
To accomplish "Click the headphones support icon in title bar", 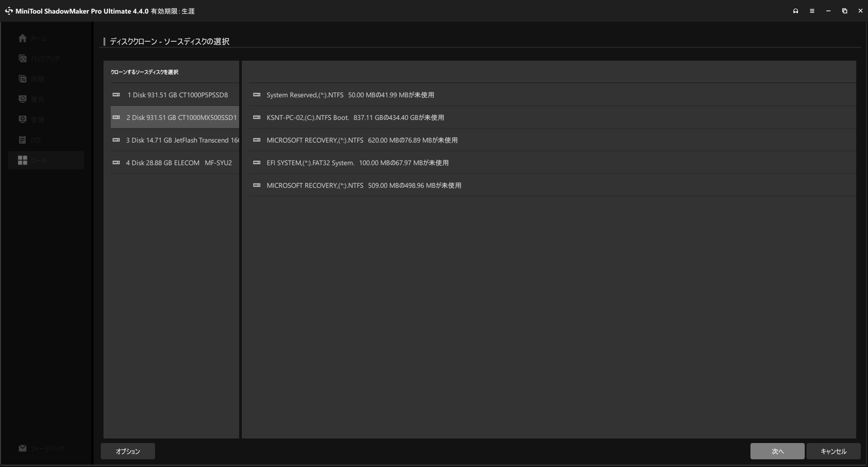I will tap(796, 11).
